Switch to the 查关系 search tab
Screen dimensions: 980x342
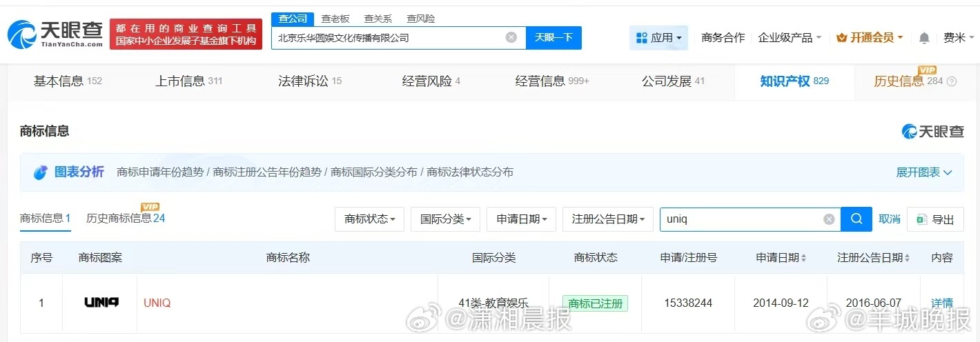(x=378, y=19)
